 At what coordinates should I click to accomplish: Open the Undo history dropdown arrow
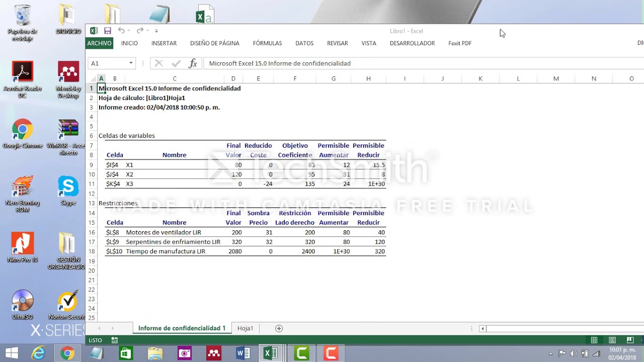[x=129, y=31]
